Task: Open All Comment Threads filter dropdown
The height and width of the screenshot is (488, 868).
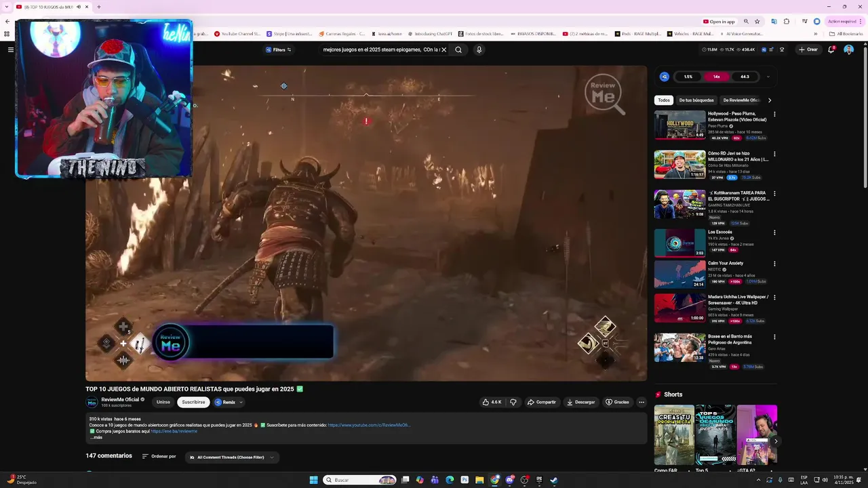Action: coord(232,457)
